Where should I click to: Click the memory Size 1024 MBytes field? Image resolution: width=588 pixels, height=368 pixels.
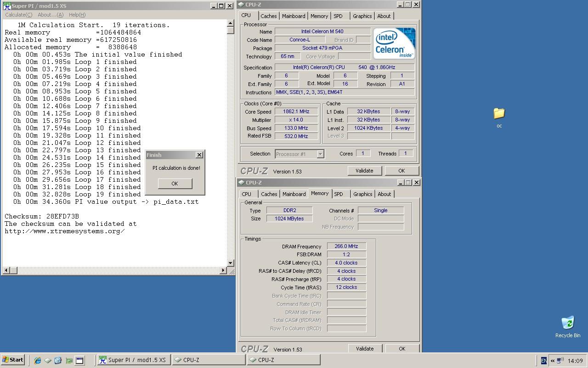coord(289,218)
